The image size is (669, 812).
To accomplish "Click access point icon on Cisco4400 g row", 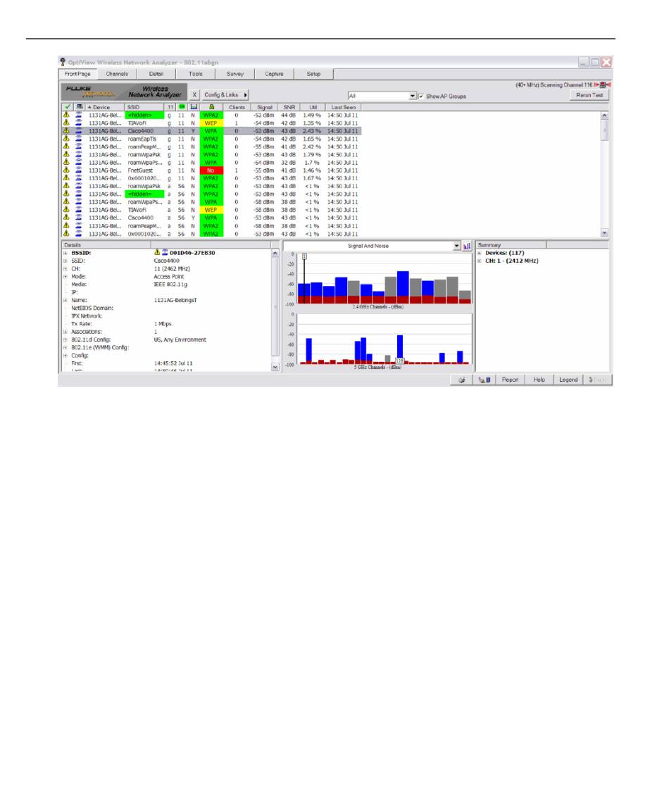I will [79, 131].
